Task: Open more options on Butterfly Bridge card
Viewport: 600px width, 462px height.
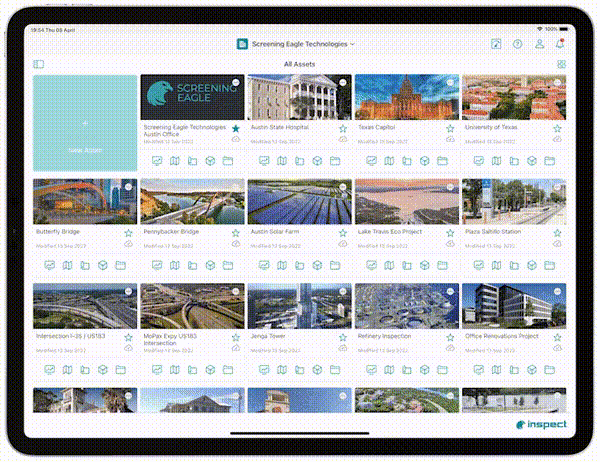Action: (128, 187)
